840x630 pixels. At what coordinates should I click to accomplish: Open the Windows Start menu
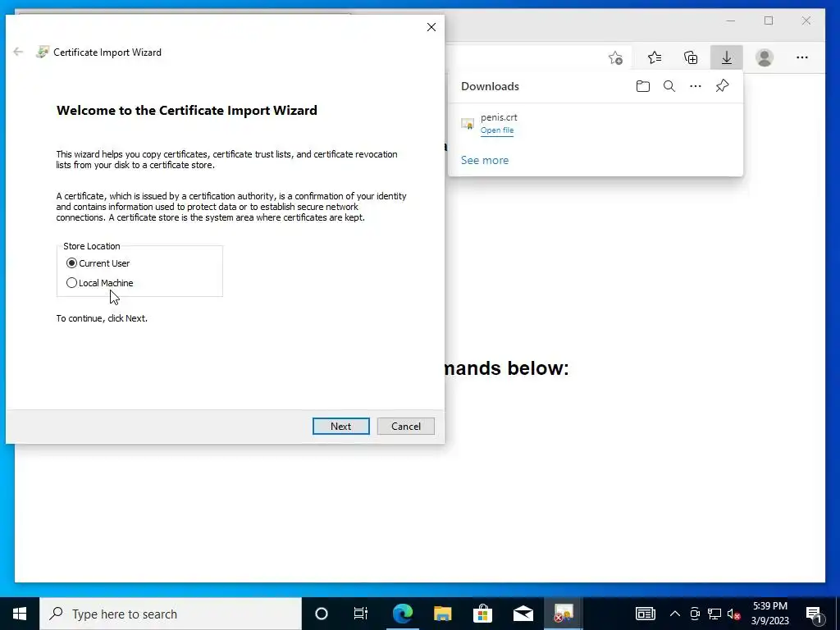tap(20, 614)
